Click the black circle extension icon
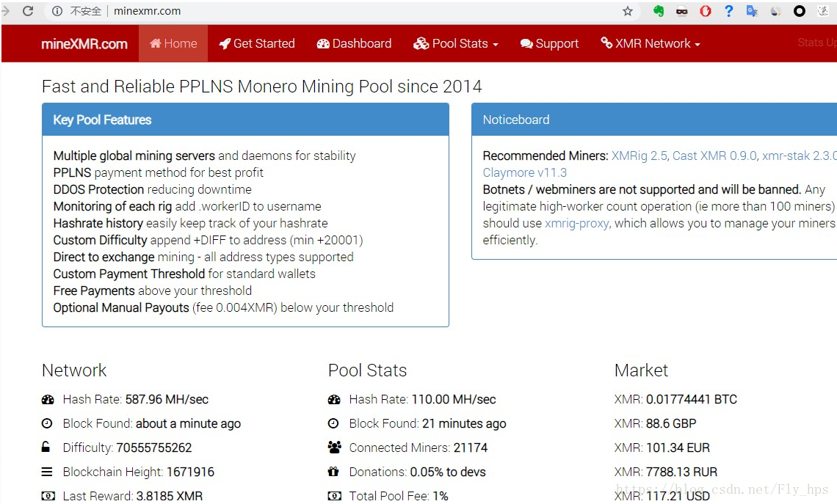This screenshot has width=837, height=504. tap(799, 11)
